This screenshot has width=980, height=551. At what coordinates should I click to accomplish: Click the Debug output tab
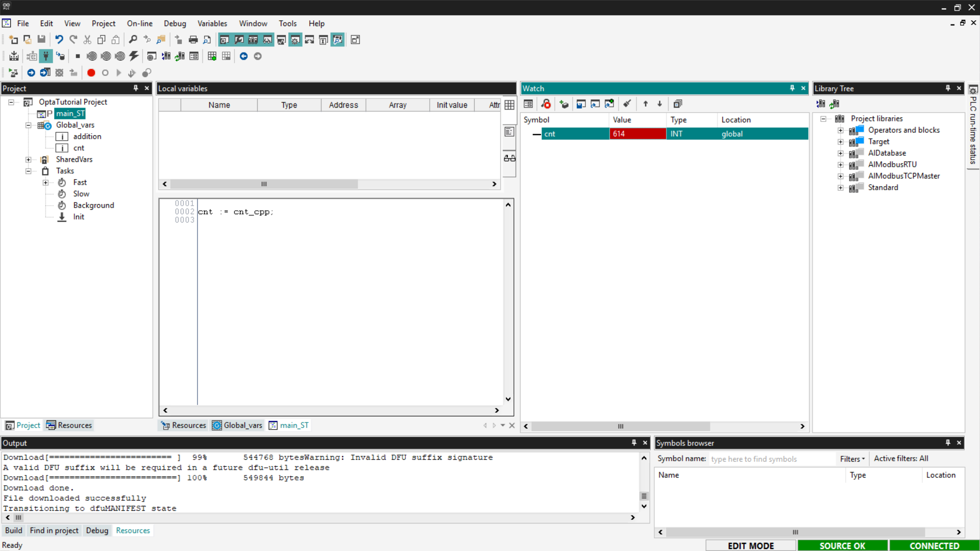coord(97,531)
